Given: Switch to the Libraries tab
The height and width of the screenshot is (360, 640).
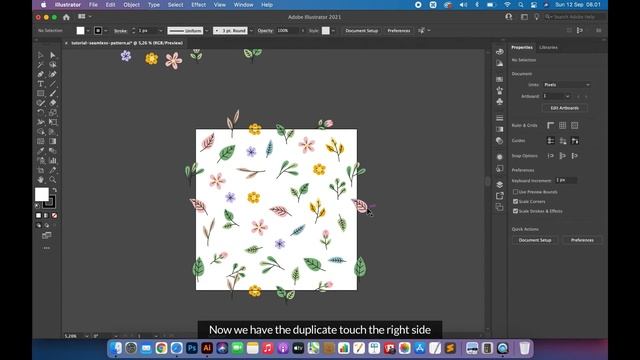Looking at the screenshot, I should [x=548, y=47].
